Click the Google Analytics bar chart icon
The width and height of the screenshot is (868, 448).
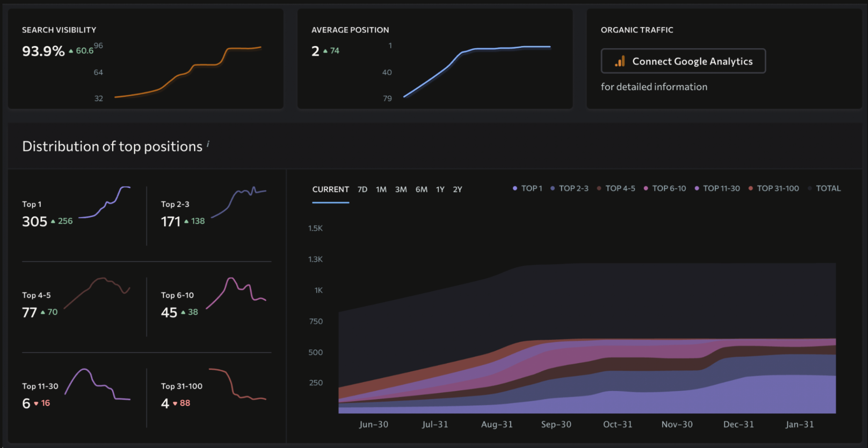pyautogui.click(x=620, y=62)
